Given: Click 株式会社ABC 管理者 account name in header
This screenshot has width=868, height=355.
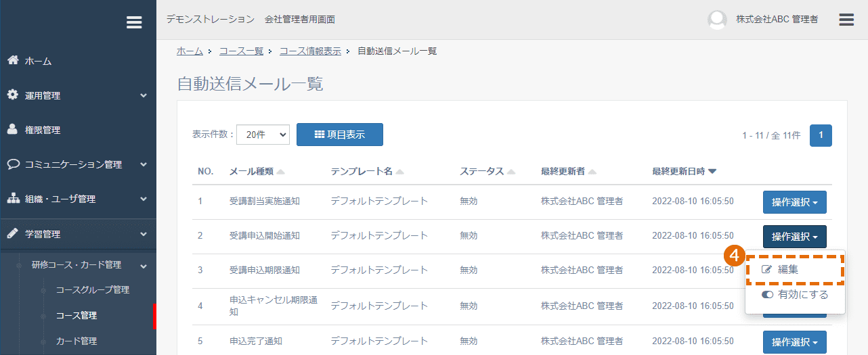Looking at the screenshot, I should 777,20.
